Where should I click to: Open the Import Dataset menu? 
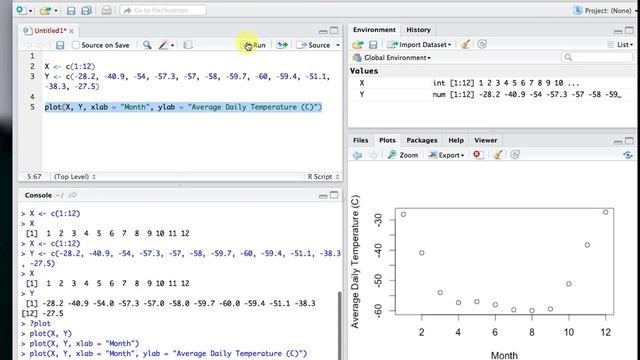420,44
